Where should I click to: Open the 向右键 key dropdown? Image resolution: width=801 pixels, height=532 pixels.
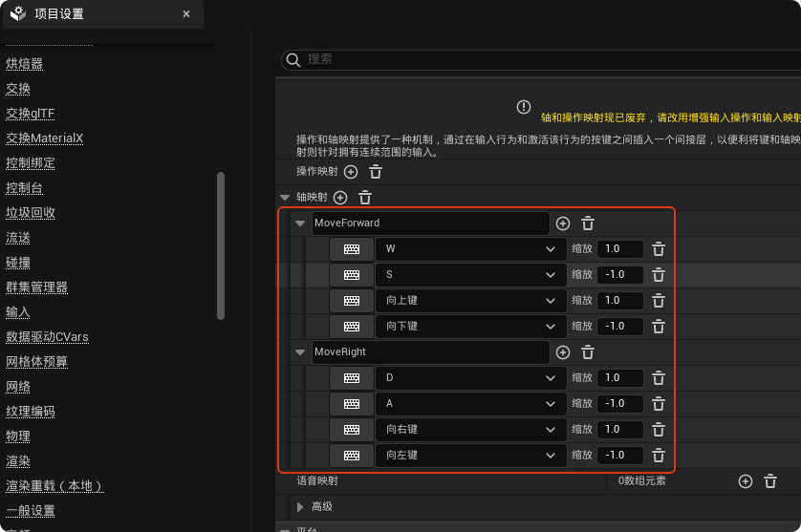tap(470, 430)
